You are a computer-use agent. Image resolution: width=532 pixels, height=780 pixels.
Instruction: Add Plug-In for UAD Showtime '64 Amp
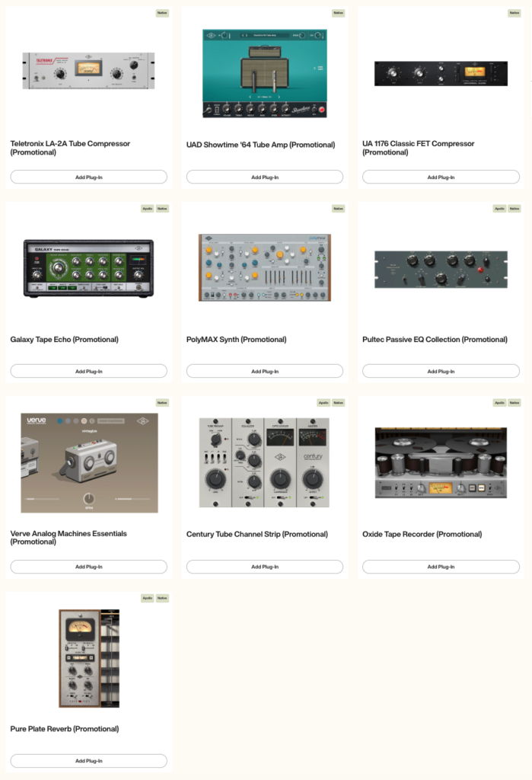[265, 177]
